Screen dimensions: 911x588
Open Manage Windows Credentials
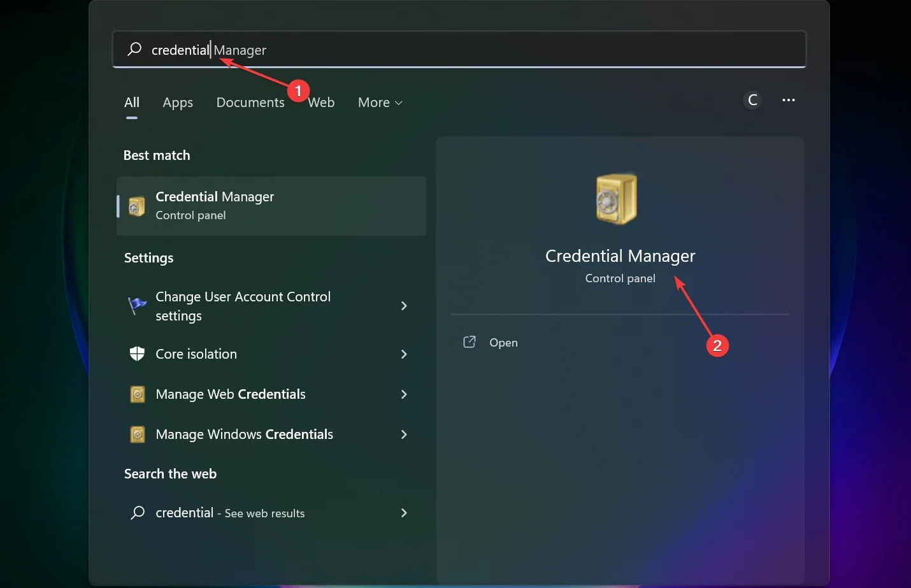click(271, 434)
